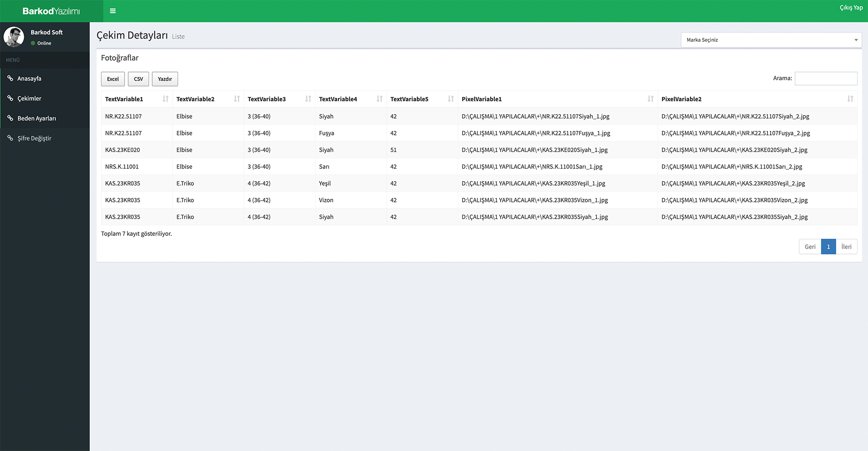Click the Arama search input field
This screenshot has height=451, width=868.
coord(825,78)
